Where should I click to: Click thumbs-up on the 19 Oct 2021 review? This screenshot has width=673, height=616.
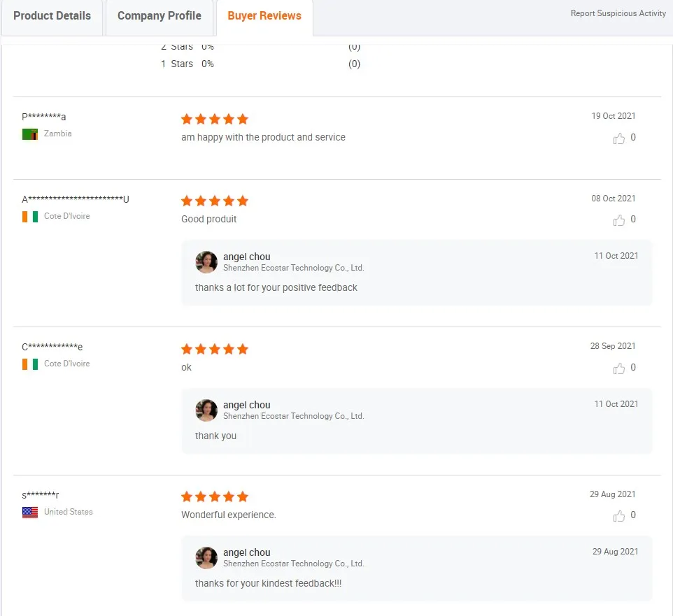(x=619, y=138)
